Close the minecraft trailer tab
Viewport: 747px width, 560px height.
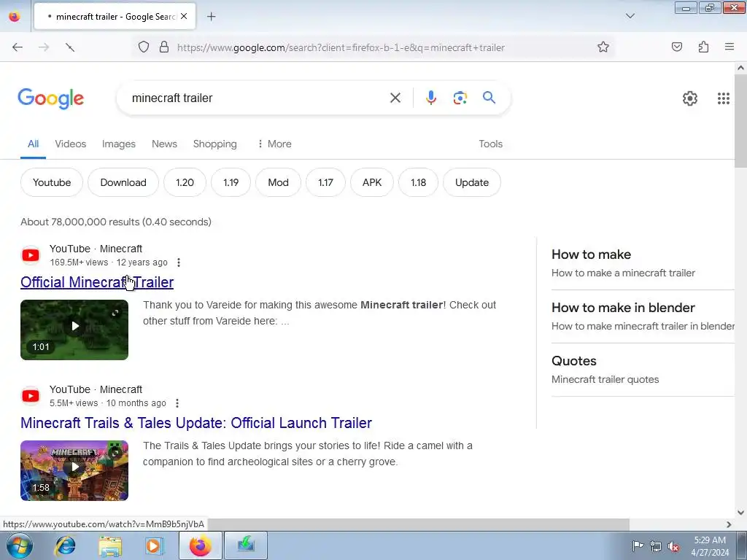pyautogui.click(x=184, y=16)
